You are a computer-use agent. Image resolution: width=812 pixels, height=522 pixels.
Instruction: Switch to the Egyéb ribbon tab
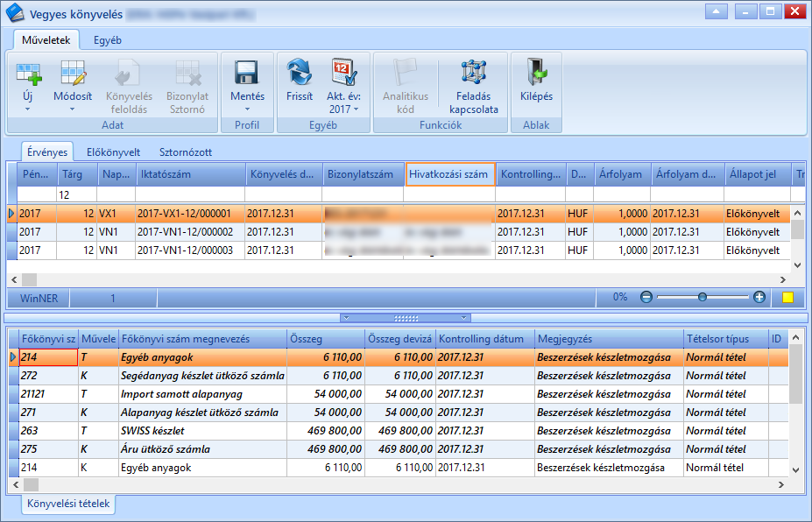(108, 40)
